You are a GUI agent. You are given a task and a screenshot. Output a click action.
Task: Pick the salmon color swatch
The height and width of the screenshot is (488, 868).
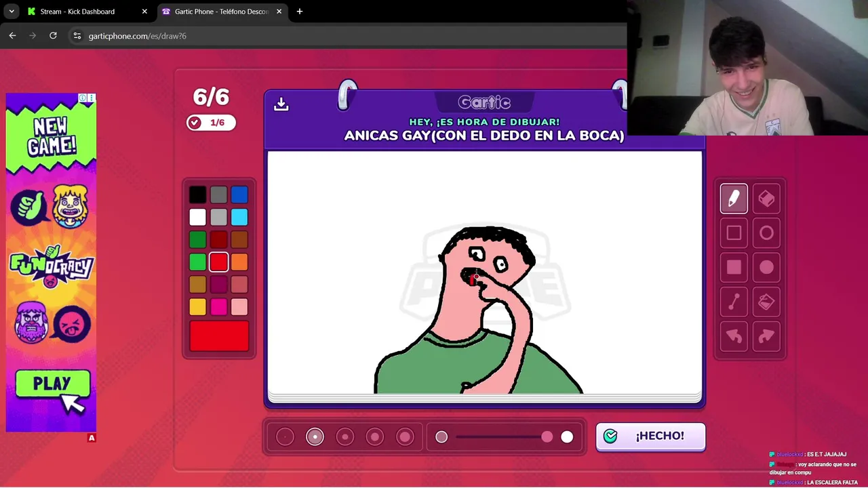click(x=239, y=285)
